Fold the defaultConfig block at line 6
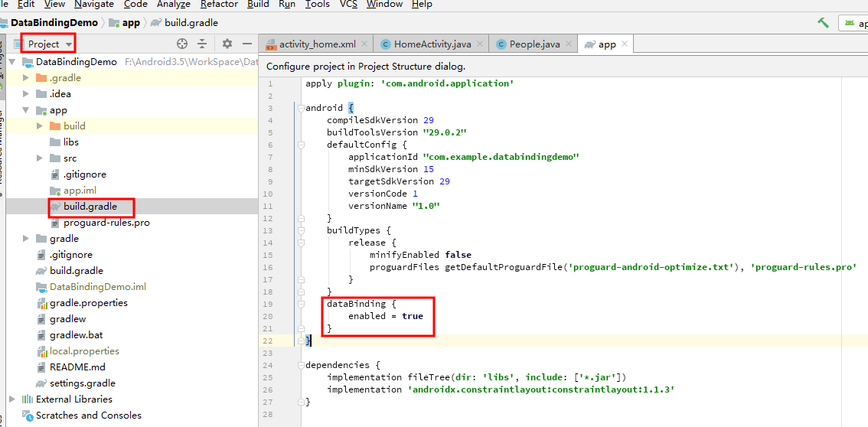Viewport: 868px width, 427px height. (301, 145)
